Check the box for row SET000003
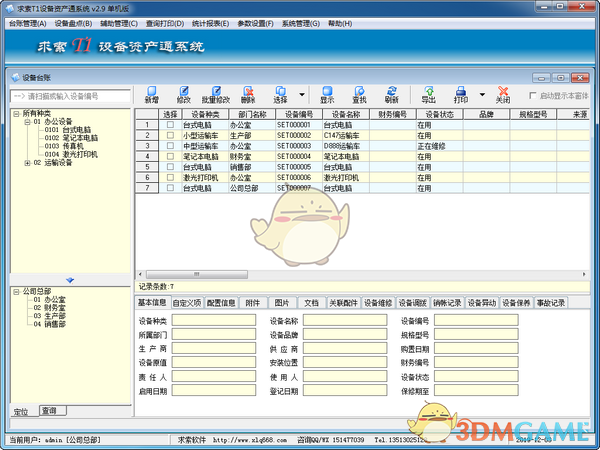 [170, 146]
